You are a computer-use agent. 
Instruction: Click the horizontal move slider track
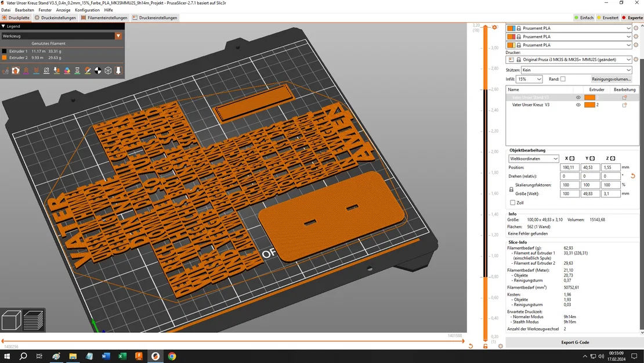[x=233, y=341]
